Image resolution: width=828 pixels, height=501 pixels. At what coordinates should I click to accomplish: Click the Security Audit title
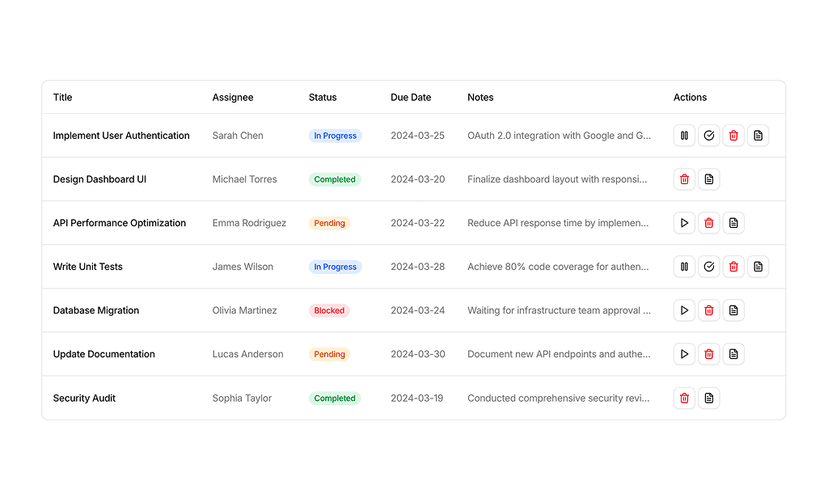84,398
